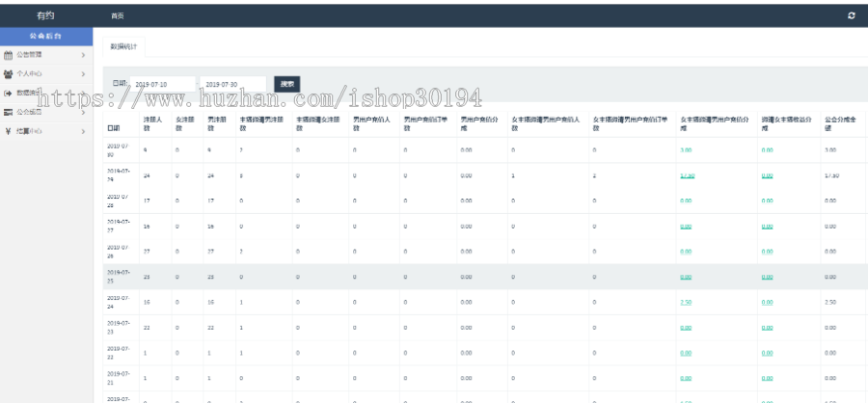Expand the 公告管理 chevron

pos(83,55)
